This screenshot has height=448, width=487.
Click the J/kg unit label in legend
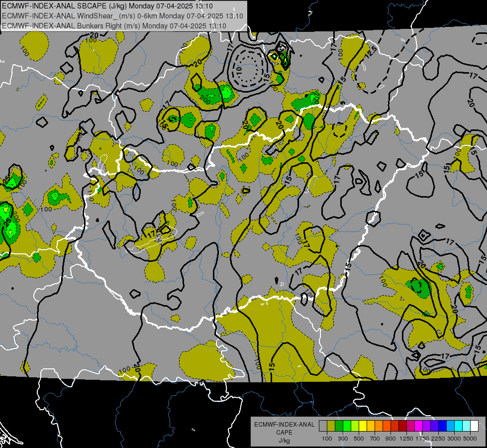coord(284,441)
